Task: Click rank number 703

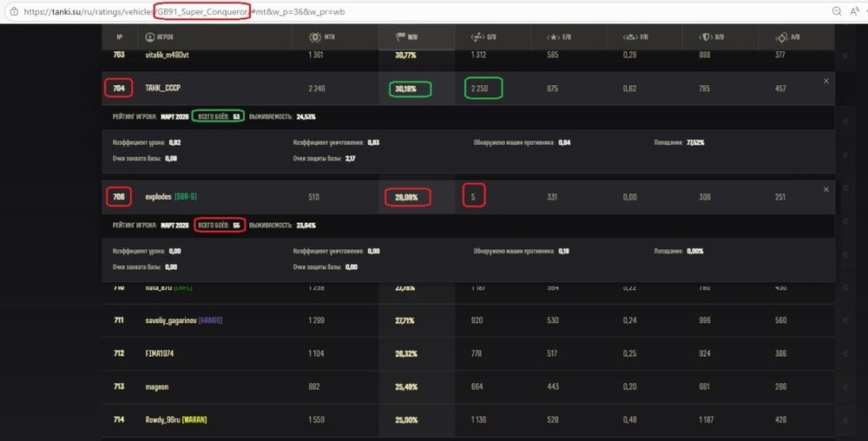Action: [x=118, y=55]
